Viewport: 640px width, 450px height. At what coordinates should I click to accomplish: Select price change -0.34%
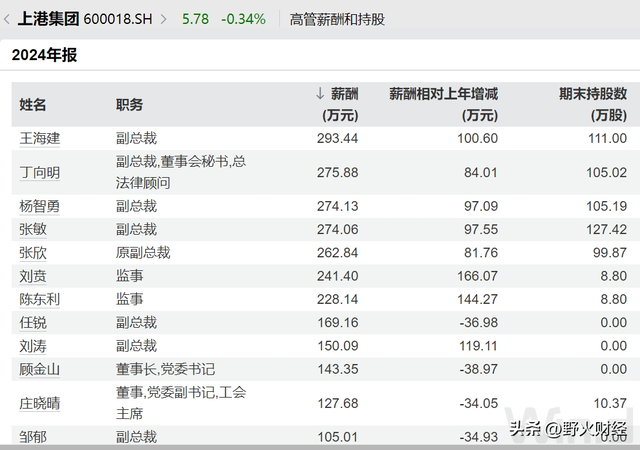[243, 19]
